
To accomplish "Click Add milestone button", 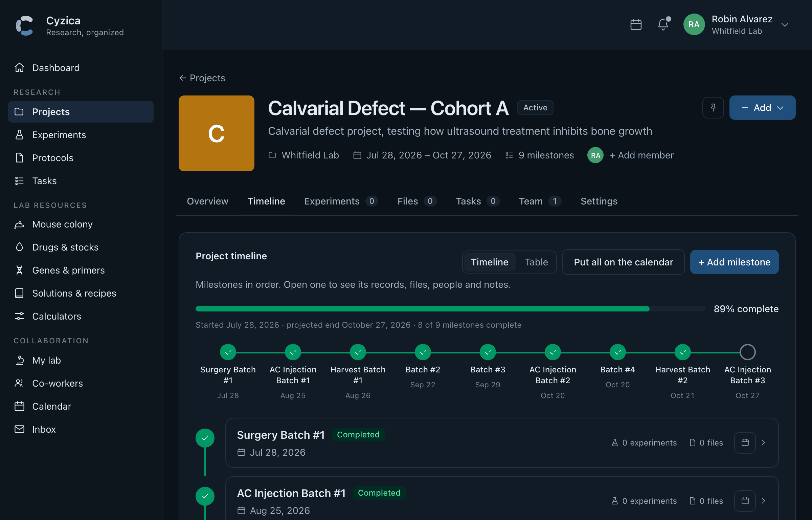I will coord(734,262).
